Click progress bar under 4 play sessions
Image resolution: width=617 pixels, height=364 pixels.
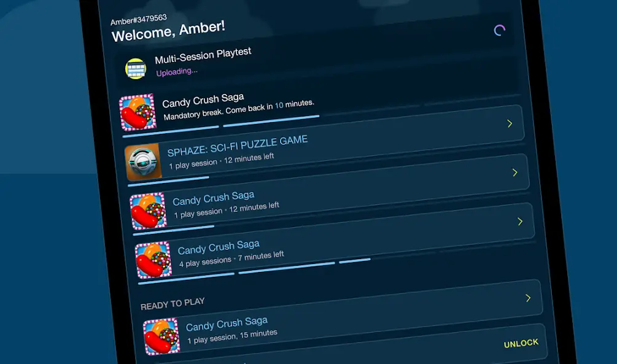click(254, 271)
